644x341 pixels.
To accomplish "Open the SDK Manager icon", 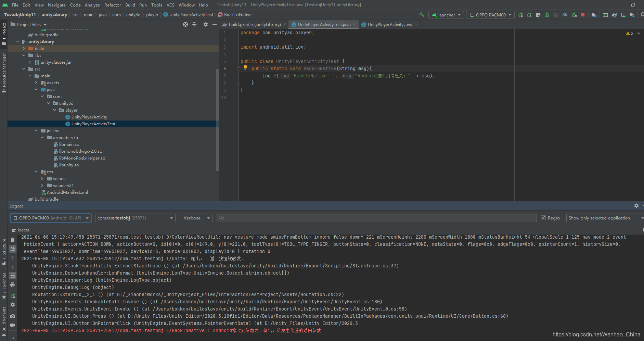I will coord(632,15).
